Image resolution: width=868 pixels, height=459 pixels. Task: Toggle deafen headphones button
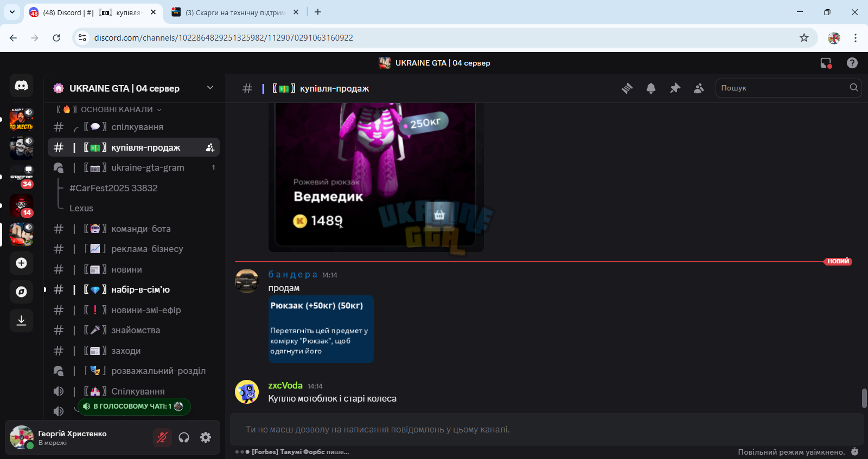(184, 437)
